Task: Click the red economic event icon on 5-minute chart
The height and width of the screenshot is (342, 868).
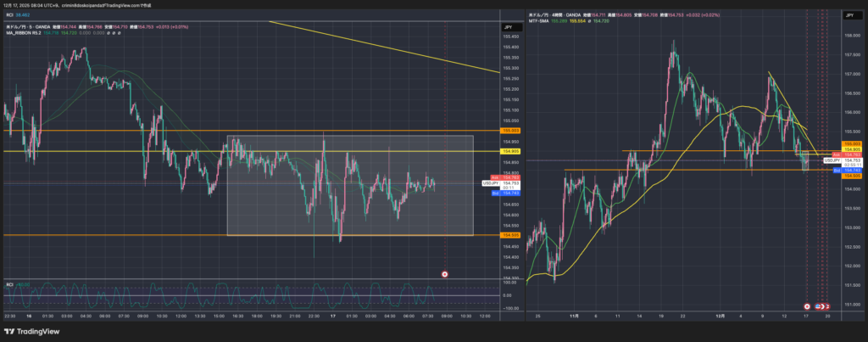Action: point(446,273)
